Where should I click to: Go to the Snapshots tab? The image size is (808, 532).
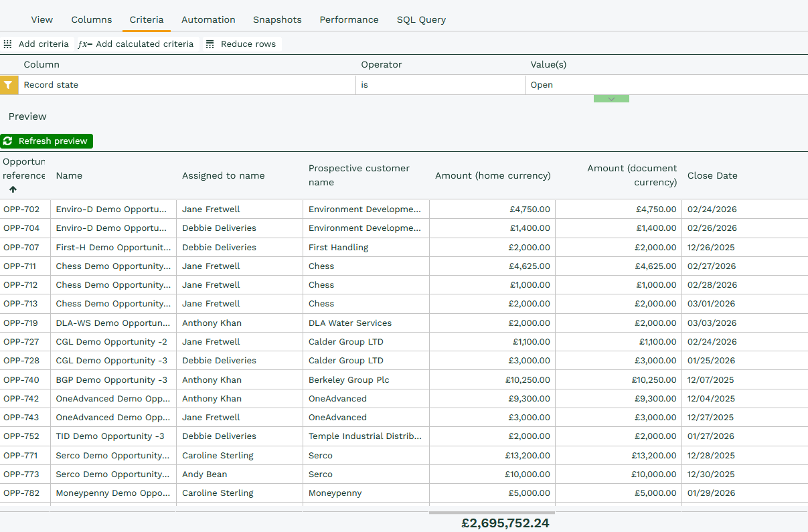pos(277,20)
